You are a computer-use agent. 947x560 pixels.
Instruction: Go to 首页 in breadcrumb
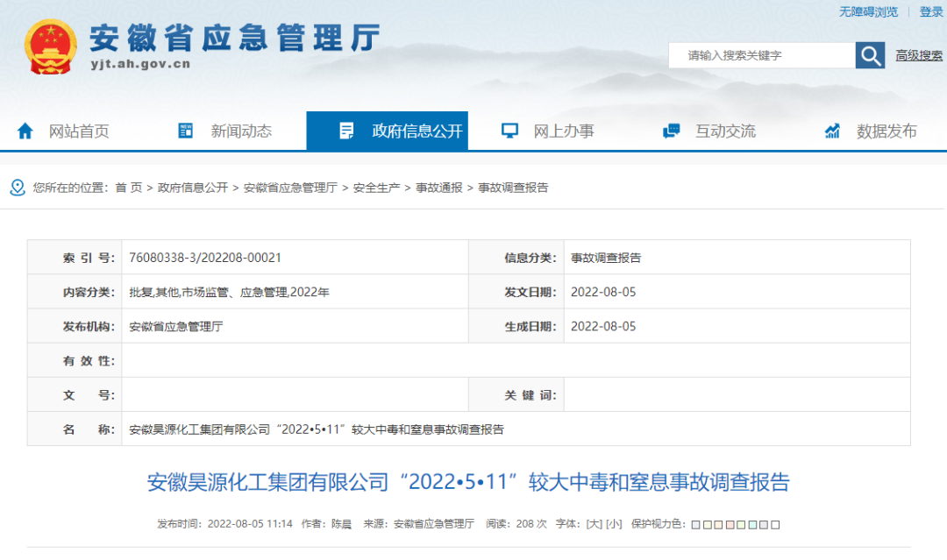point(129,188)
